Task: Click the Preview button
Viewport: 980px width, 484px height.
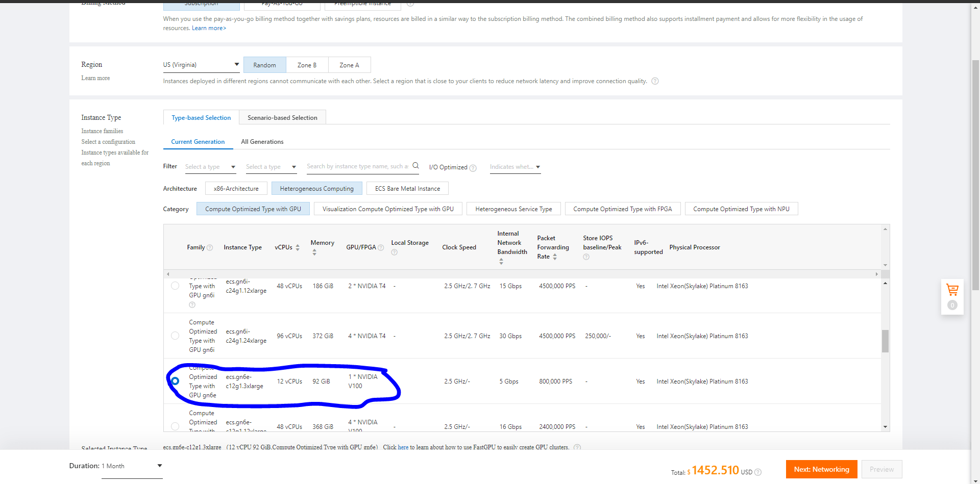Action: point(882,469)
